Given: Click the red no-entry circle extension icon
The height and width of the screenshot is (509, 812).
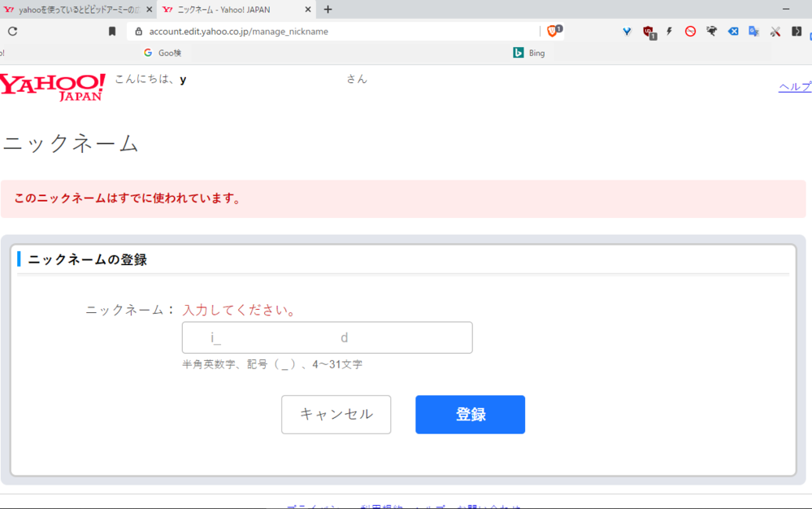Looking at the screenshot, I should point(690,32).
